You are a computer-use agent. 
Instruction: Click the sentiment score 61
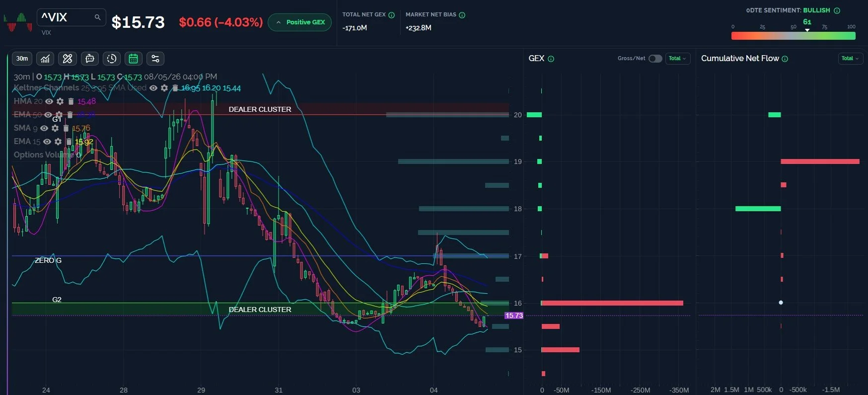click(x=807, y=22)
